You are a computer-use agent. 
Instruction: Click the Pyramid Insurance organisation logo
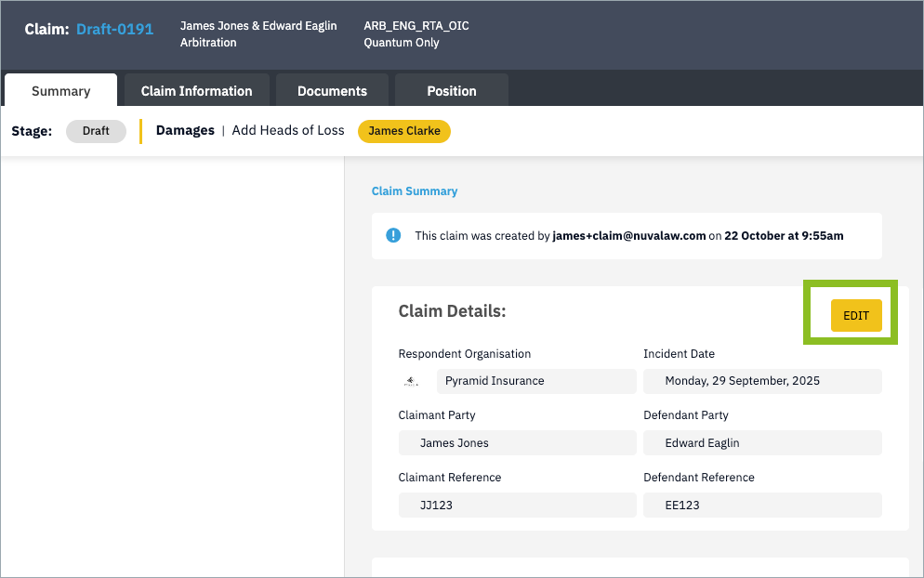tap(412, 380)
